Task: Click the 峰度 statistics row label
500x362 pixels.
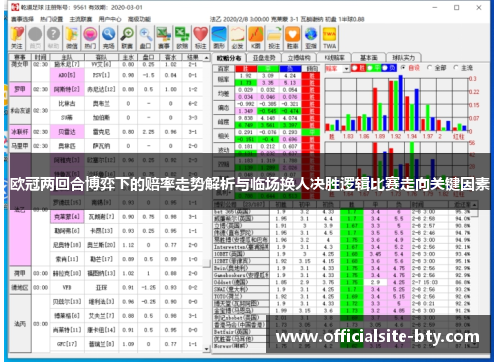Action: coord(223,122)
